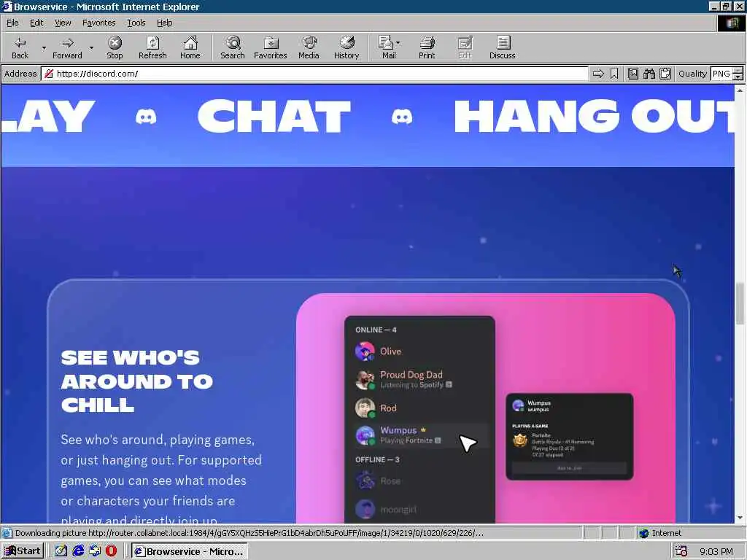Viewport: 747px width, 560px height.
Task: Open the Favorites pane from toolbar
Action: tap(270, 47)
